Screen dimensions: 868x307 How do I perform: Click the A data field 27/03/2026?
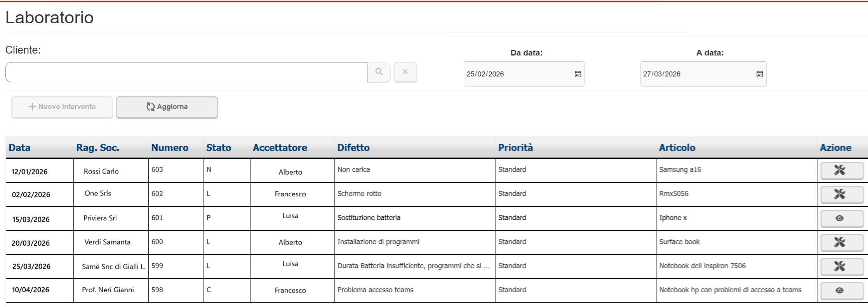tap(703, 74)
